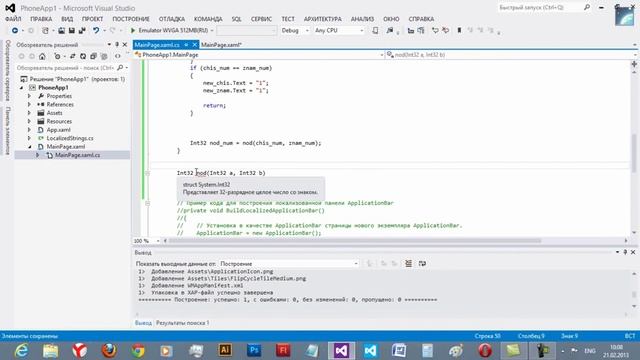
Task: Open the СПРАВКА menu
Action: click(x=421, y=19)
